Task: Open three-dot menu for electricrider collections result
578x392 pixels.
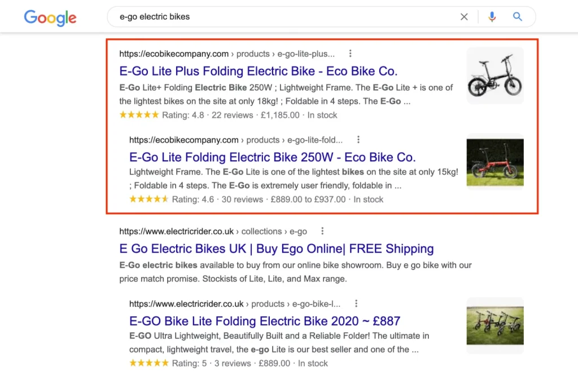Action: click(x=322, y=231)
